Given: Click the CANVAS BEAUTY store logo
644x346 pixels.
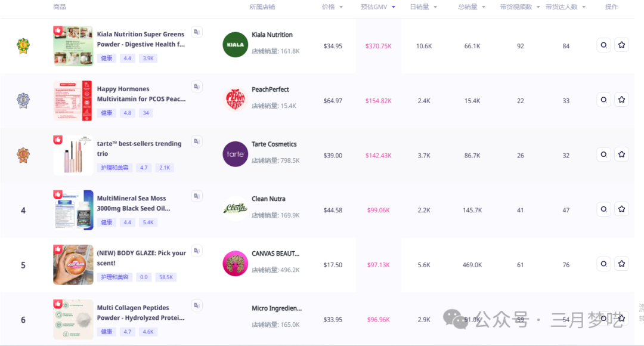Looking at the screenshot, I should tap(235, 263).
